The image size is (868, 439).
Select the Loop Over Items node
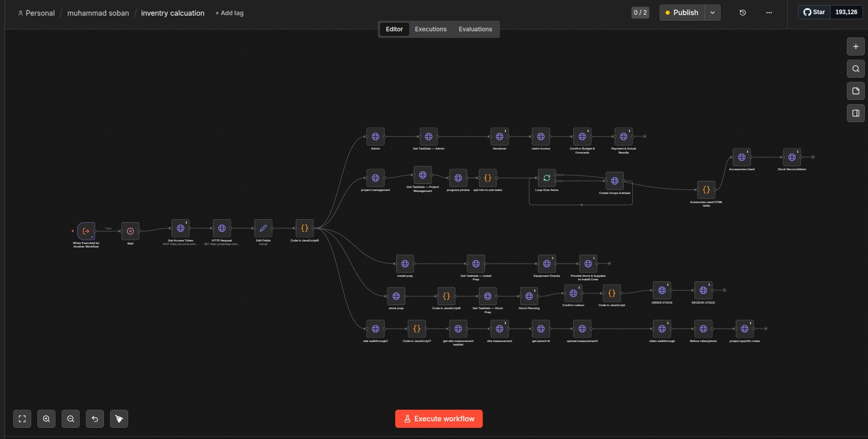(x=547, y=178)
